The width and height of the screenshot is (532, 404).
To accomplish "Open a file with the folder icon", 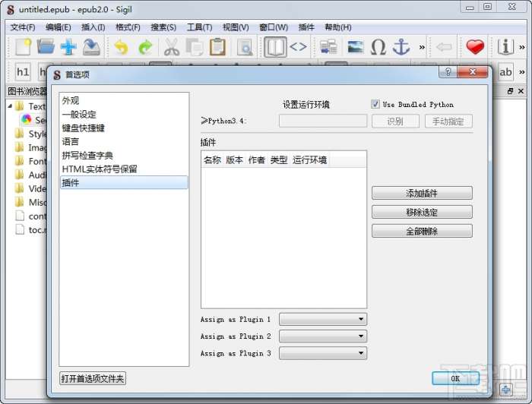I will 46,47.
